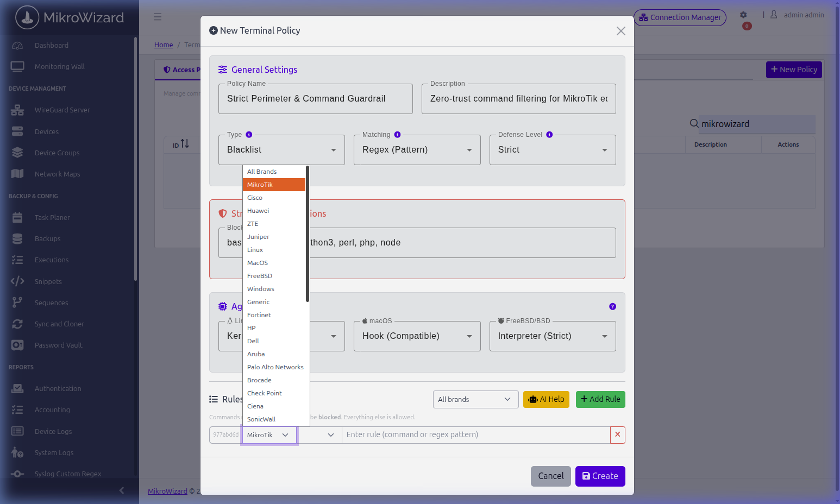
Task: Click the rule command pattern input
Action: (x=476, y=435)
